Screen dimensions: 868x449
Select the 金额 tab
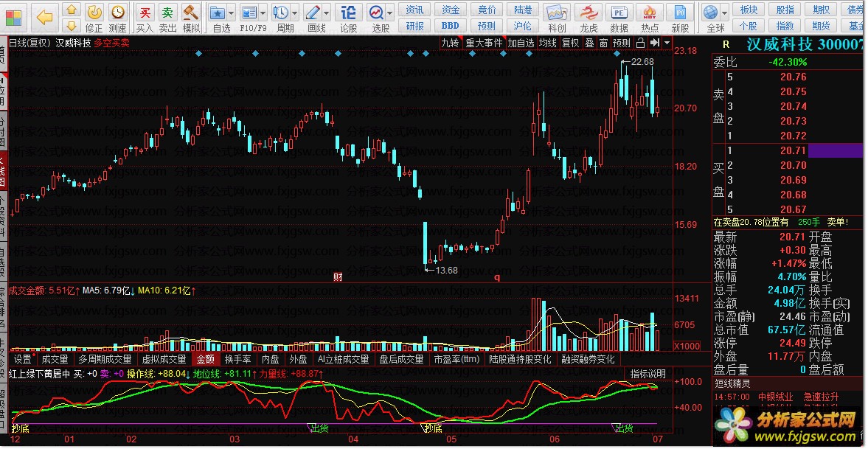[205, 359]
